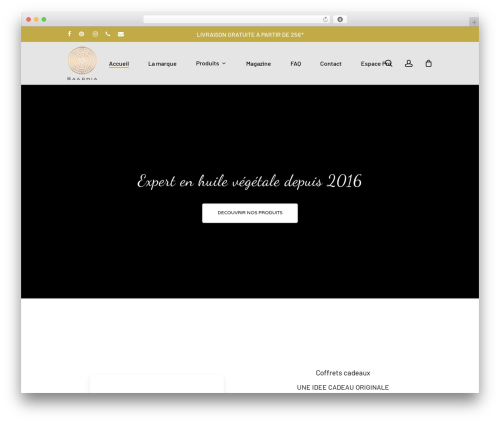Open a new browser tab with plus
The height and width of the screenshot is (423, 500).
point(474,22)
